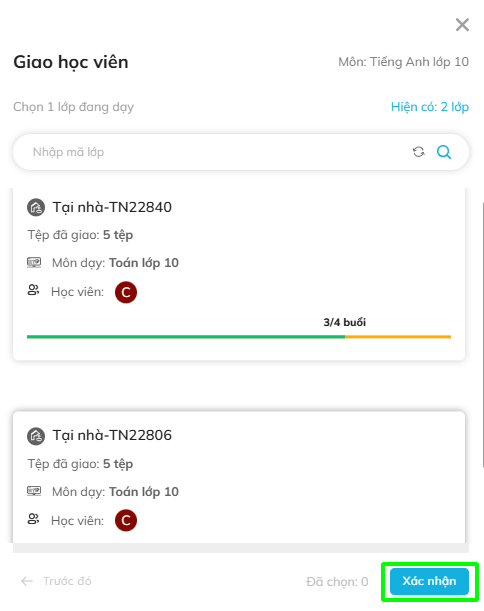
Task: Select the Tại nhà-TN22806 class card
Action: (x=239, y=477)
